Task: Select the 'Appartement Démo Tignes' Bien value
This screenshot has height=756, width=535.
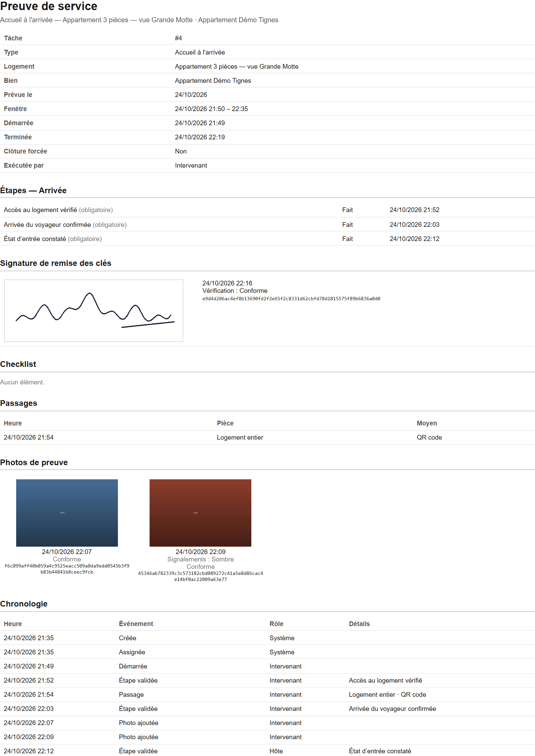Action: click(x=213, y=80)
